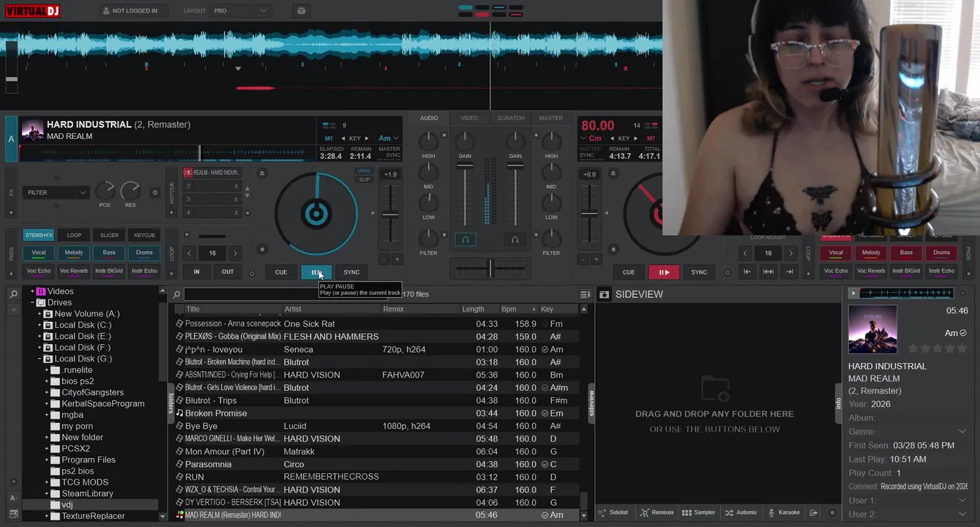Open left HIGH EQ mode dropdown arrow
980x527 pixels.
444,135
